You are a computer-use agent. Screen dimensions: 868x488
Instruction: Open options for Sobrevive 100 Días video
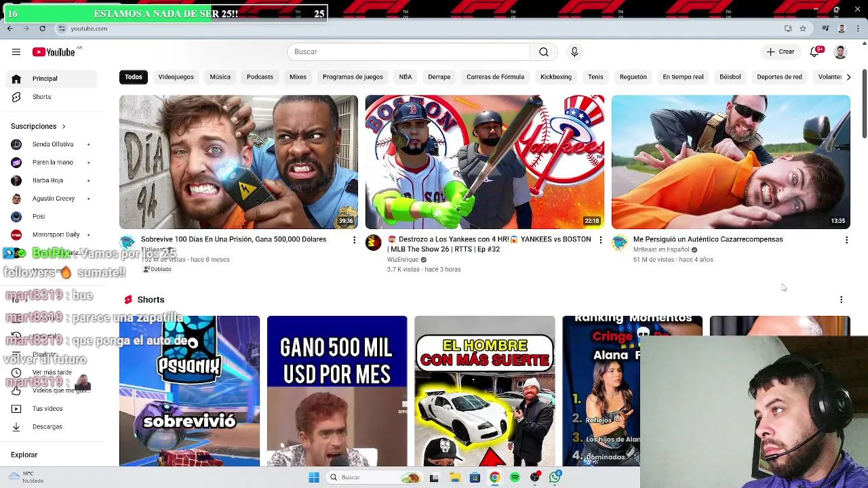click(354, 240)
